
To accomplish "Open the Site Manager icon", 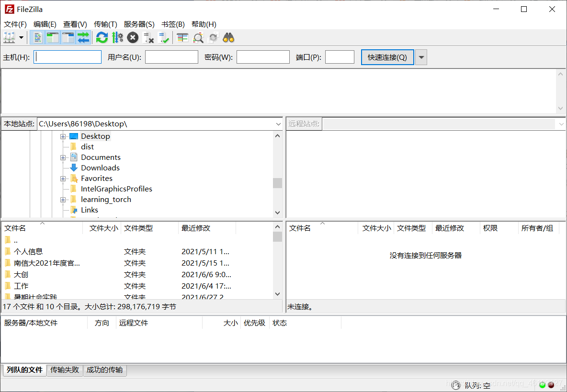I will click(x=9, y=38).
